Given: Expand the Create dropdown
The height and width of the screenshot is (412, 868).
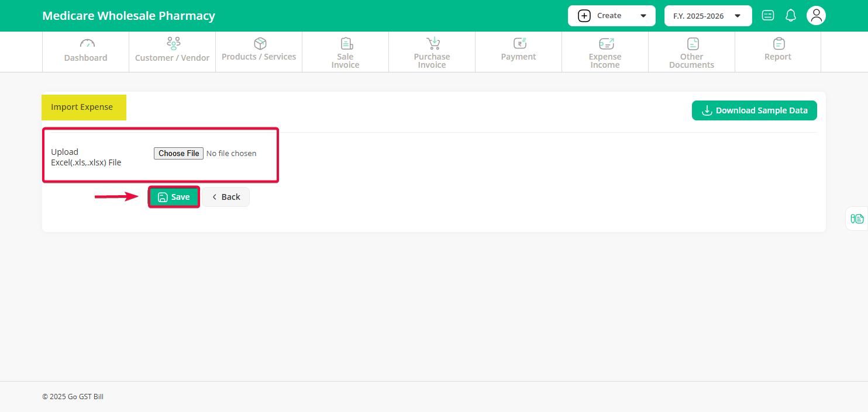Looking at the screenshot, I should pos(612,16).
